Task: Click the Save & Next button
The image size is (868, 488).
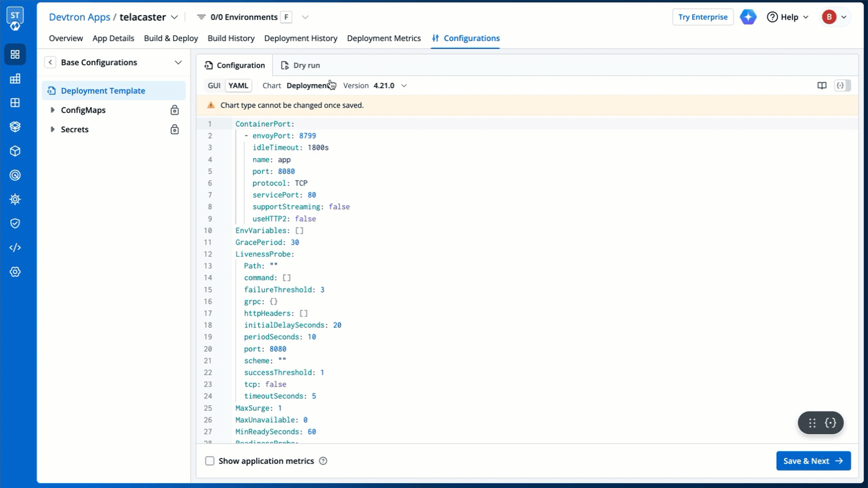Action: coord(813,461)
